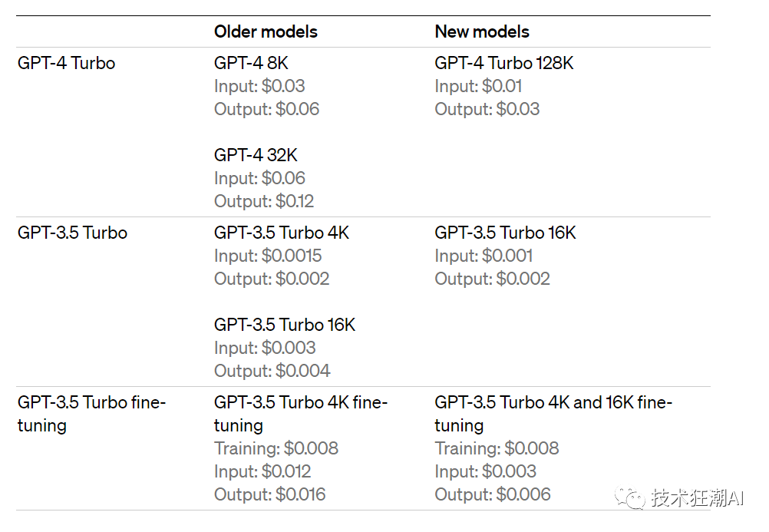Click the GPT-4 Turbo 128K model name
This screenshot has width=769, height=532.
point(503,63)
